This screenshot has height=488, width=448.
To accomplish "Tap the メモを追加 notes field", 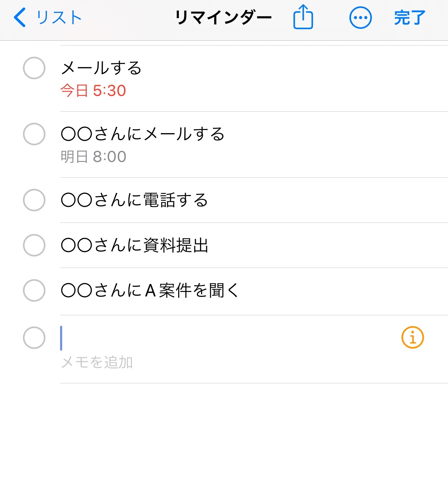I will click(x=97, y=363).
